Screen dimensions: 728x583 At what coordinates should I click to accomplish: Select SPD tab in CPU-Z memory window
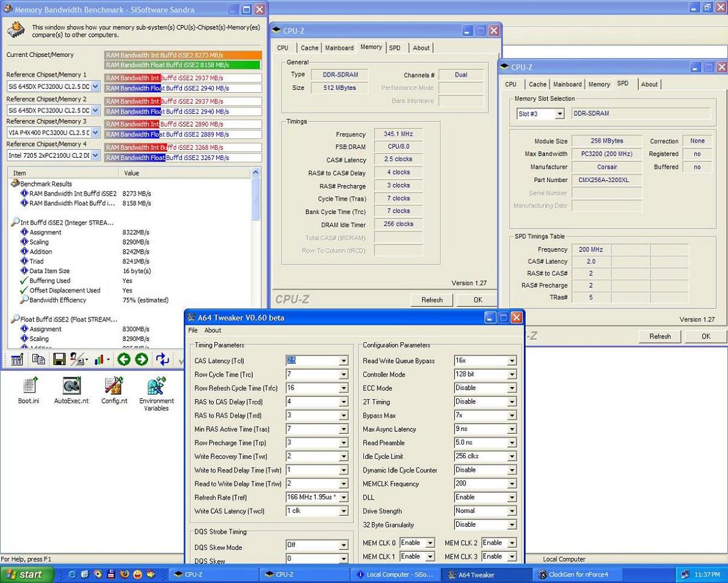(x=395, y=48)
